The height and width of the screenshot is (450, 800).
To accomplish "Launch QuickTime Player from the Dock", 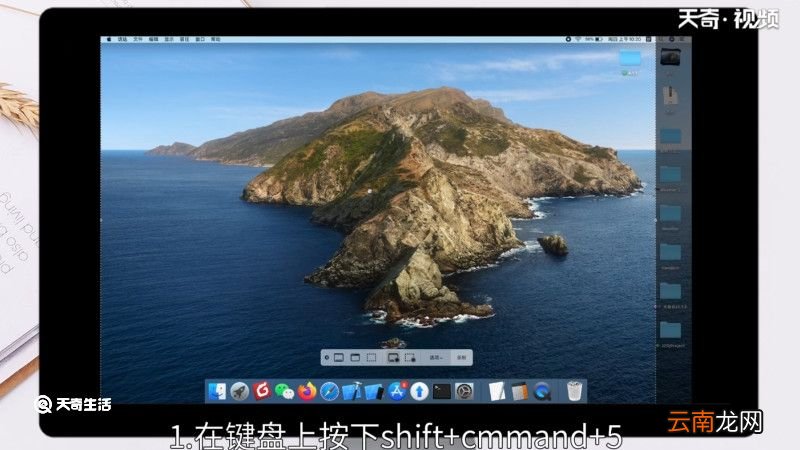I will [542, 391].
